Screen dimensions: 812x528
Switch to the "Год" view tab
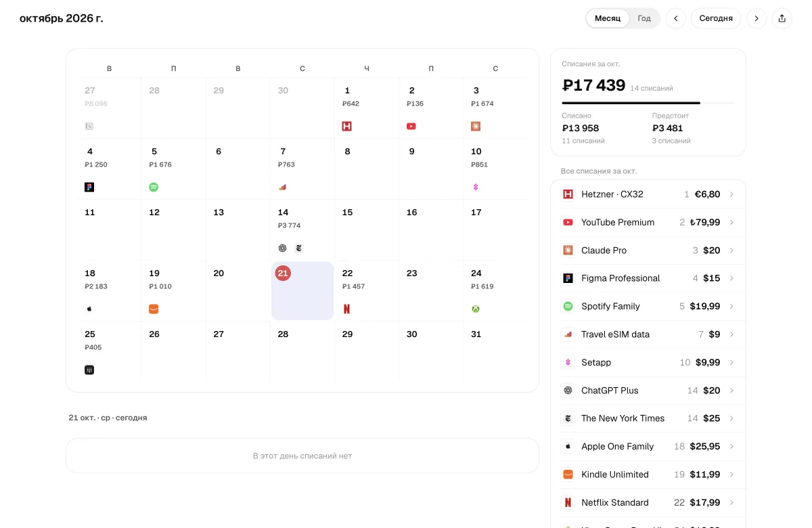click(644, 18)
